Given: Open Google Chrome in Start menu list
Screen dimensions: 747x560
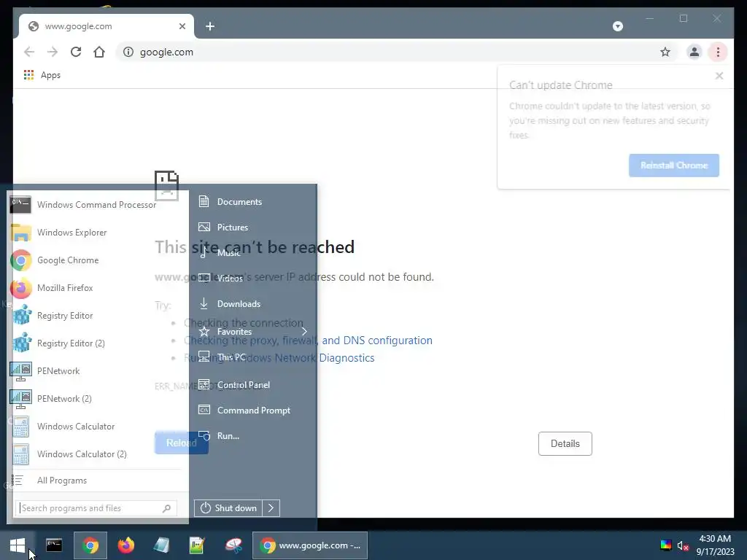Looking at the screenshot, I should [98, 260].
